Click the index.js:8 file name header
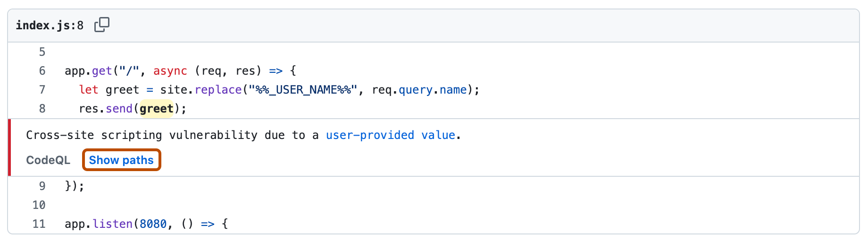 coord(50,26)
